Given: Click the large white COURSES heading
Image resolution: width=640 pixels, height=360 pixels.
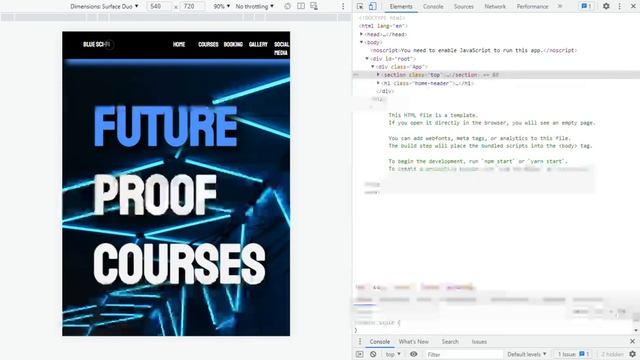Looking at the screenshot, I should click(x=179, y=264).
